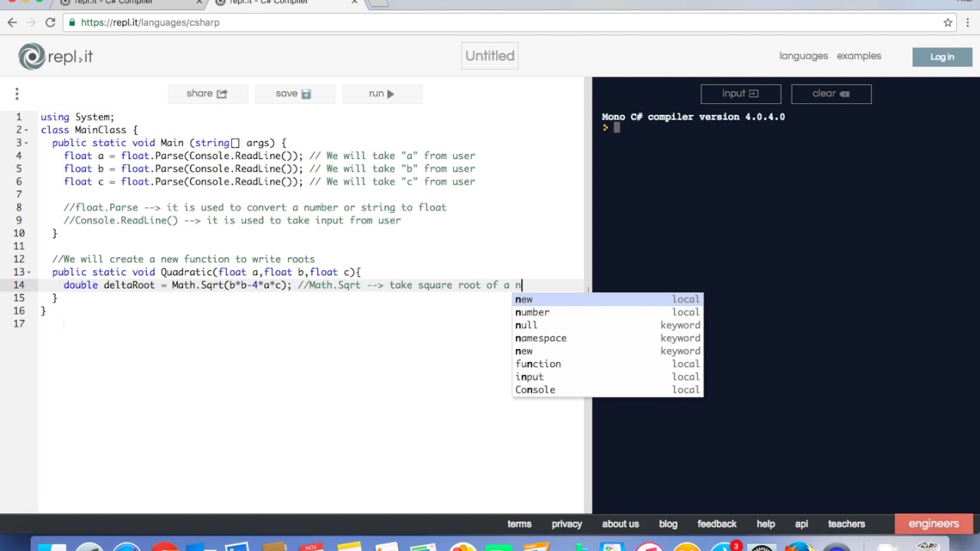Collapse the Main method fold at line 3
Viewport: 980px width, 551px height.
[x=27, y=143]
